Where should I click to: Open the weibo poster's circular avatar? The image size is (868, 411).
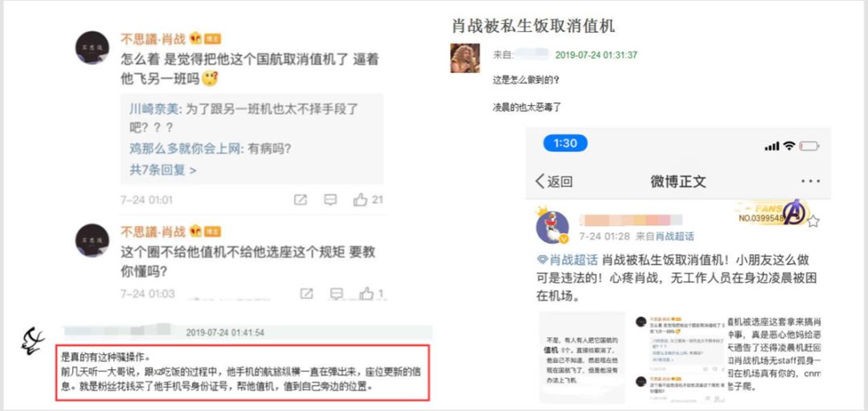tap(552, 227)
